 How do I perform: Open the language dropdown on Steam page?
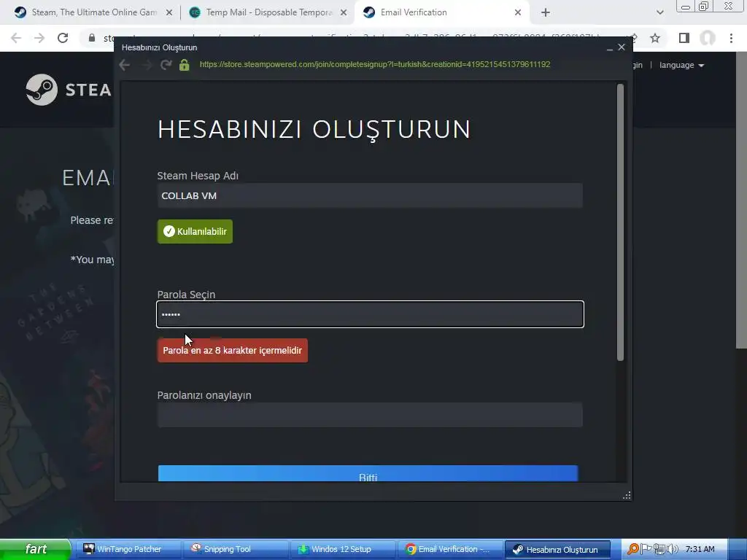coord(682,65)
